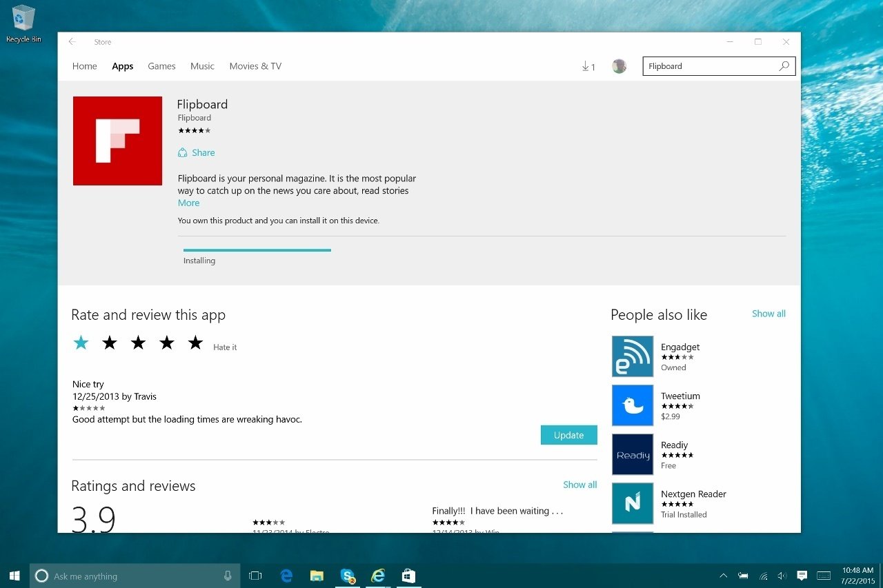Screen dimensions: 883x588
Task: Open the touch keyboard tray icon
Action: (824, 576)
